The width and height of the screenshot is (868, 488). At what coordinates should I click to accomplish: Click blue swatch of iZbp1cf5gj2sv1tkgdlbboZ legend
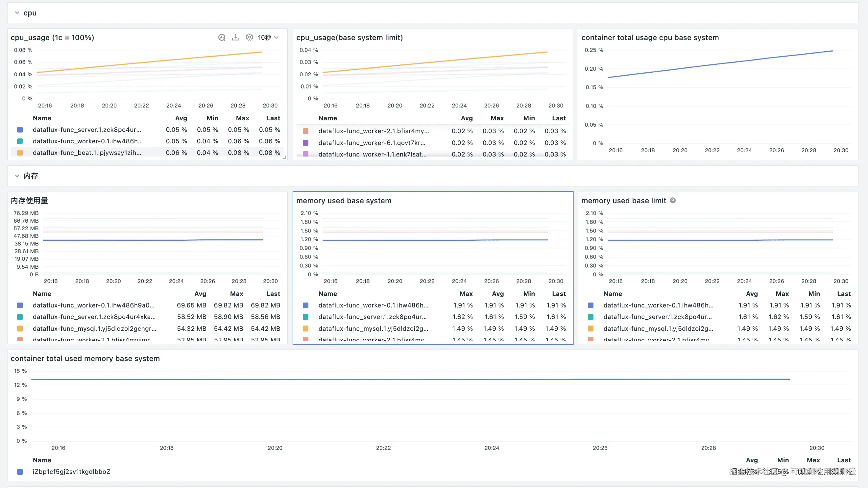point(20,472)
